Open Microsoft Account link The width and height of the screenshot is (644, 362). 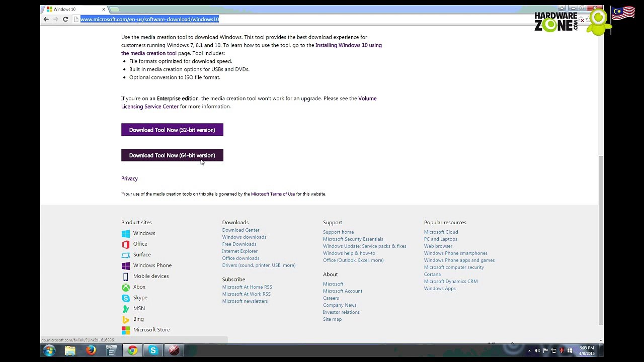click(343, 291)
